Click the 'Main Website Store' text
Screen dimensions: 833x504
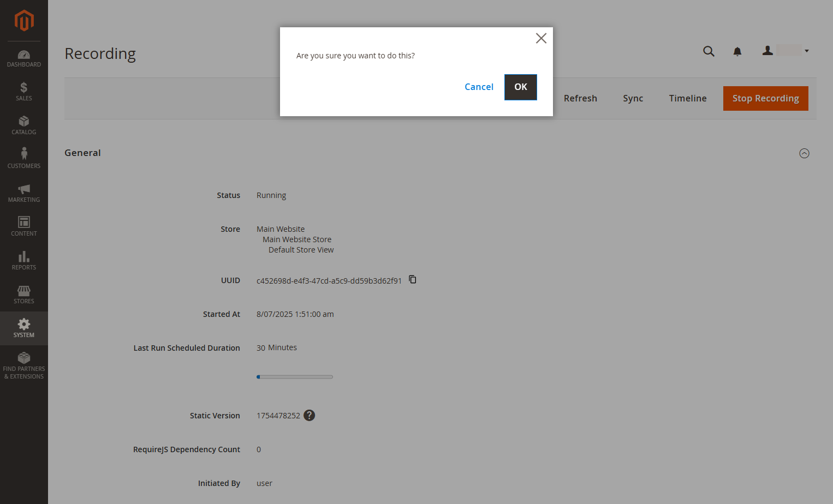coord(297,239)
